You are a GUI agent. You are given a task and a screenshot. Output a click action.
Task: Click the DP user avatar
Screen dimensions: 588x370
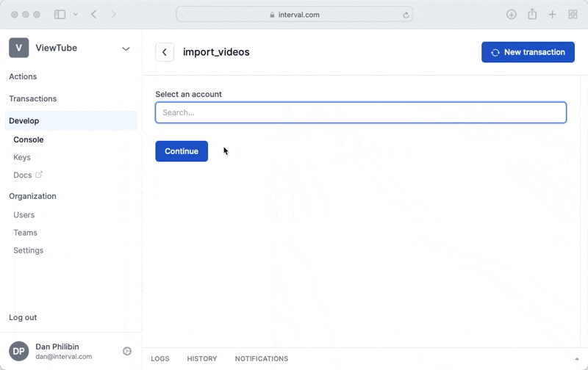pos(19,351)
